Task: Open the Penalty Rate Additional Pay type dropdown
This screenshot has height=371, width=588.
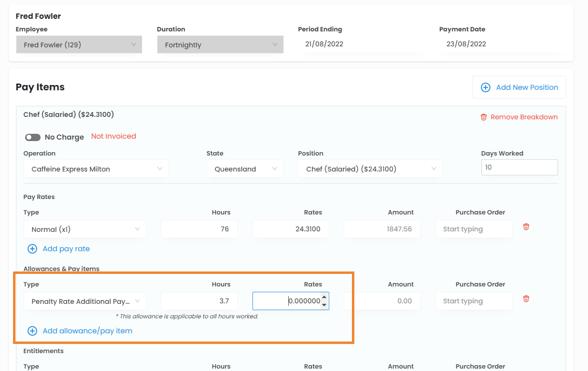Action: 85,301
